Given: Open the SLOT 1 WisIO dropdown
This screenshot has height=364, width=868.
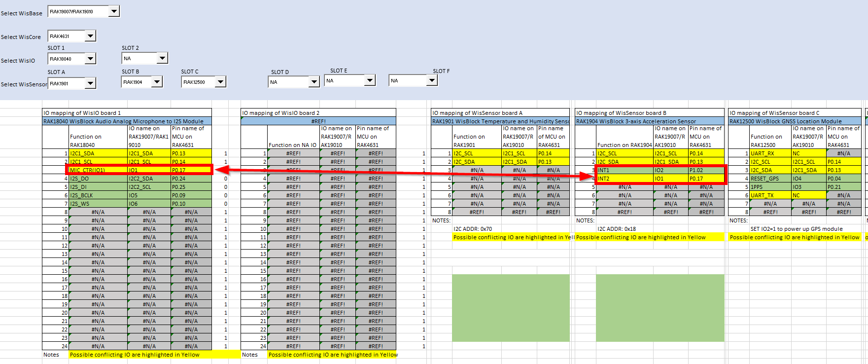Looking at the screenshot, I should coord(90,59).
